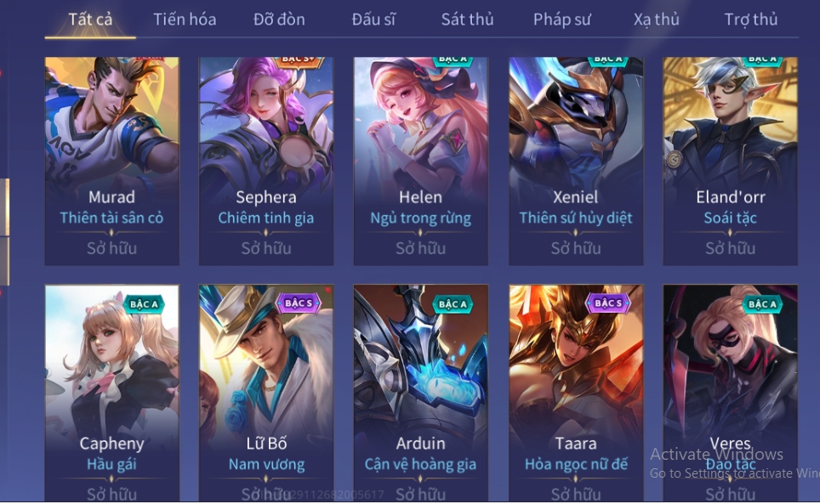Screen dimensions: 820x504
Task: Open Xeniel Thiên sứ hủy diệt card
Action: tap(576, 161)
